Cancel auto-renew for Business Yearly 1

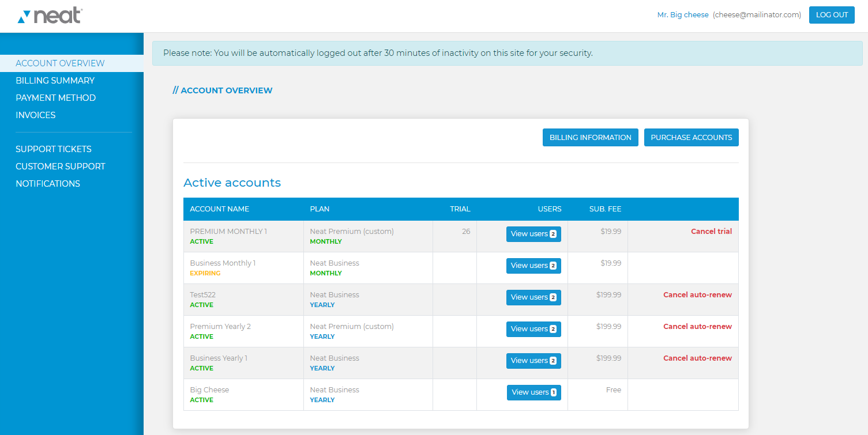(697, 358)
